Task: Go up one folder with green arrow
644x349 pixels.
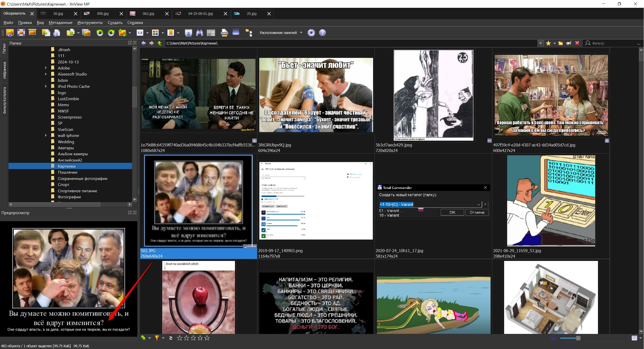Action: [x=159, y=43]
